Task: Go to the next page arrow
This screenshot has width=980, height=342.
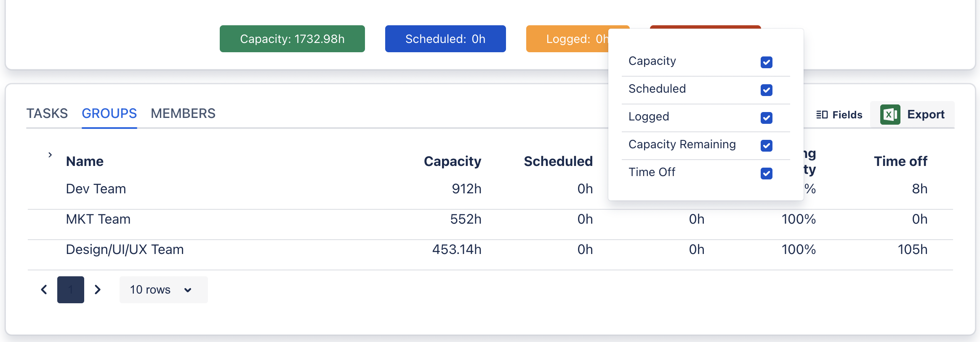Action: coord(98,290)
